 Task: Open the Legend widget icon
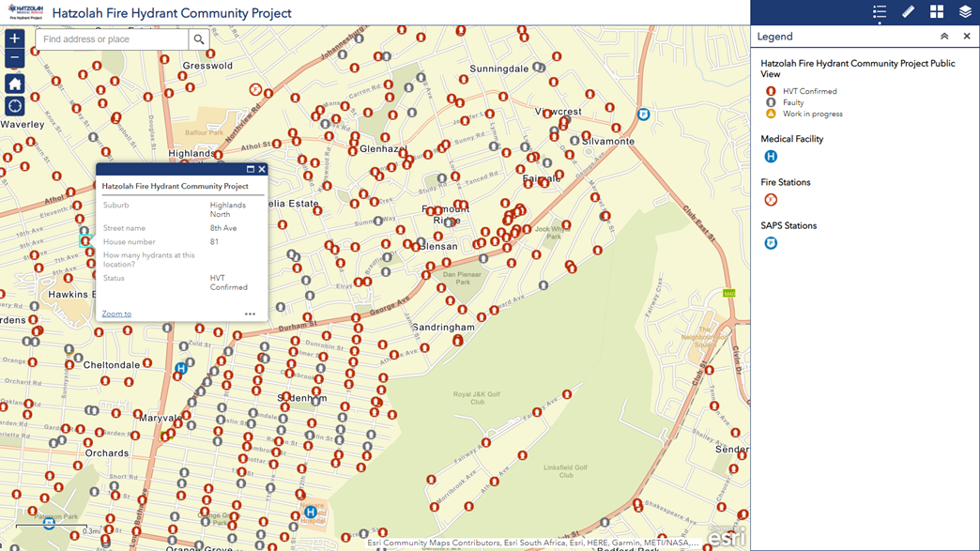pyautogui.click(x=880, y=12)
